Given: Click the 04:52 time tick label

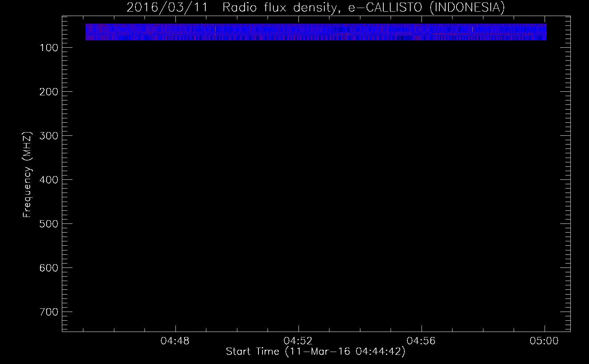Looking at the screenshot, I should click(x=298, y=341).
